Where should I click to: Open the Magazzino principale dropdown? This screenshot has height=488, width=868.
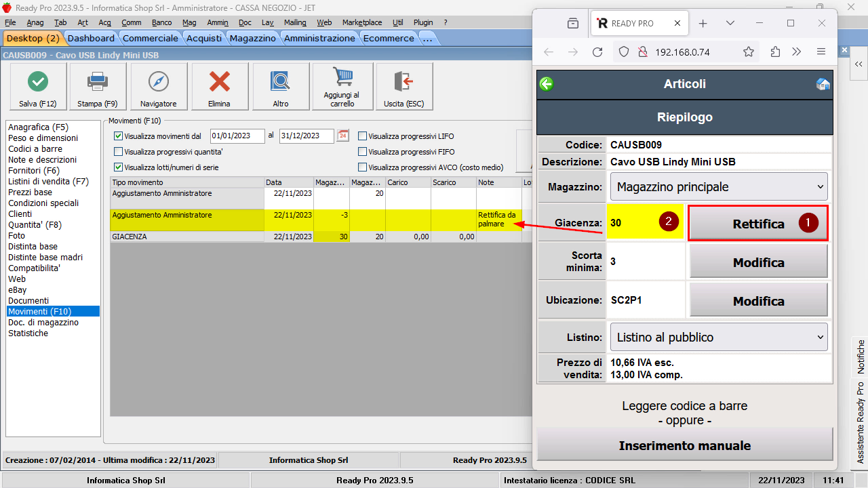[x=719, y=186]
